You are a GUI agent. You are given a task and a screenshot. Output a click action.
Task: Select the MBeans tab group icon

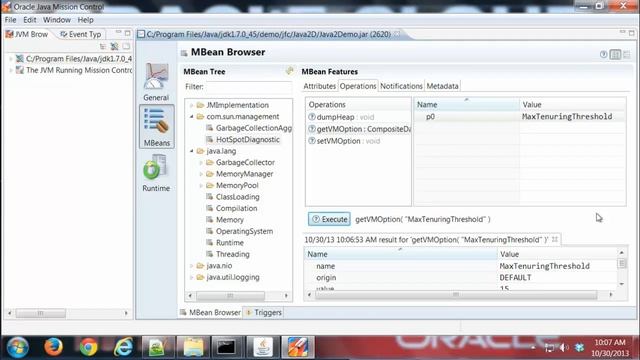156,127
